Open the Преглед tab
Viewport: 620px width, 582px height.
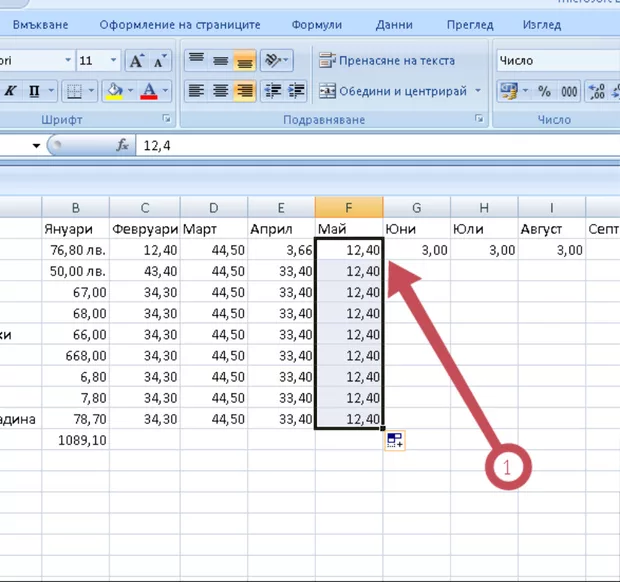(470, 25)
